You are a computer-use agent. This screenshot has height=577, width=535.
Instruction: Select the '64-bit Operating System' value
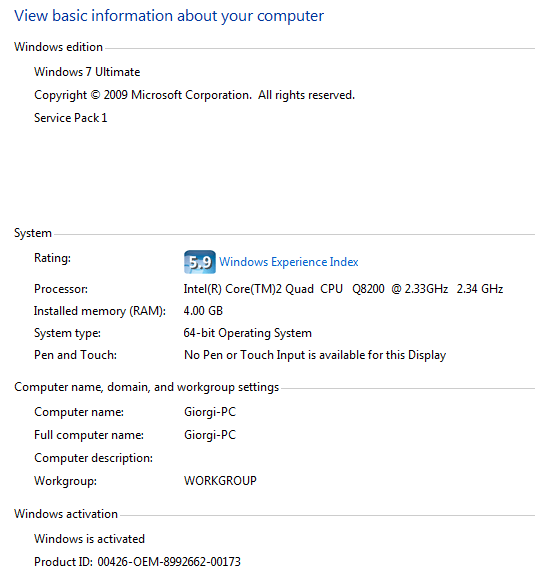(248, 333)
